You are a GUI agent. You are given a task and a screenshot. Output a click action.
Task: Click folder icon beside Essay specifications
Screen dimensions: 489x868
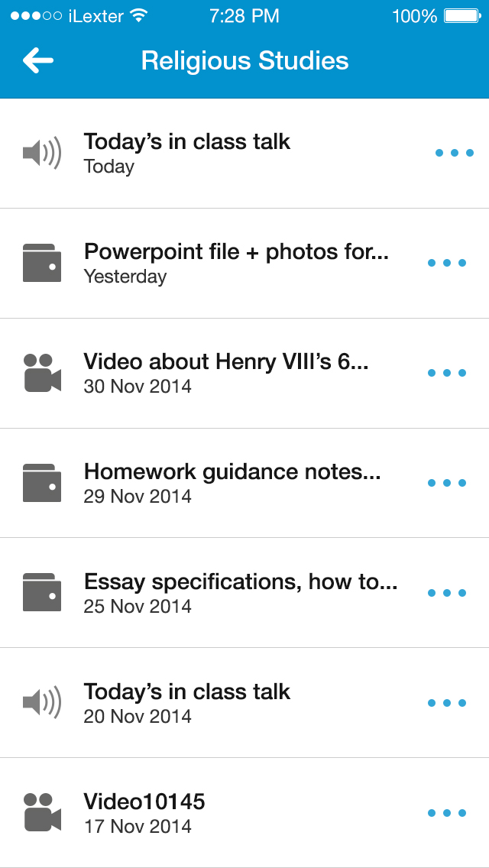42,592
